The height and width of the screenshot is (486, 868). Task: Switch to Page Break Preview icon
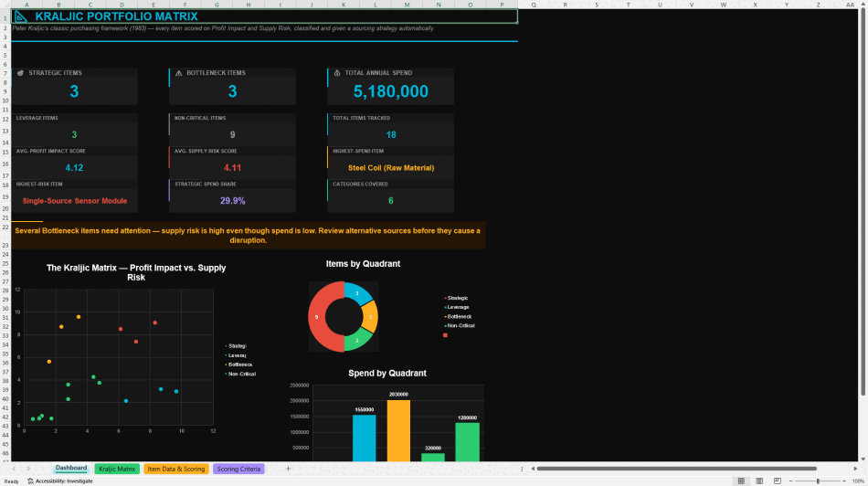click(778, 481)
